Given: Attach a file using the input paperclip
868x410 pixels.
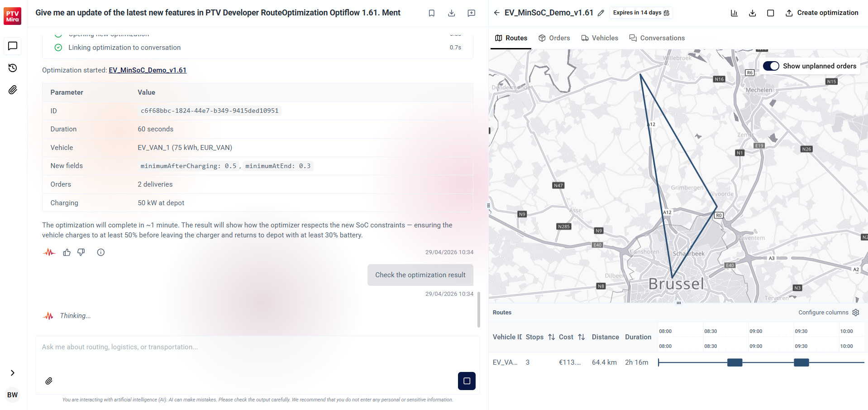Looking at the screenshot, I should [x=49, y=381].
